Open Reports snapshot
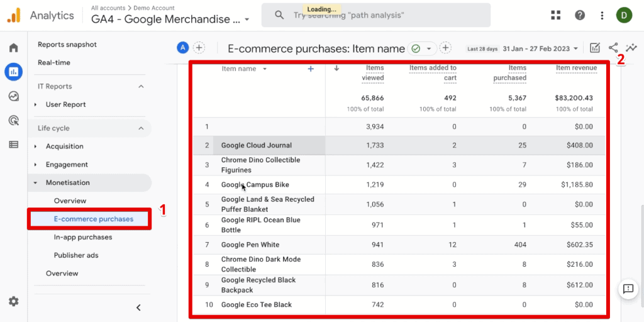Screen dimensions: 644x322 (67, 45)
